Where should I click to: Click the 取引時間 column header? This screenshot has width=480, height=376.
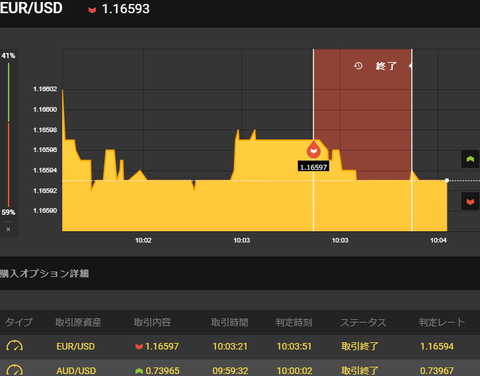[x=230, y=322]
